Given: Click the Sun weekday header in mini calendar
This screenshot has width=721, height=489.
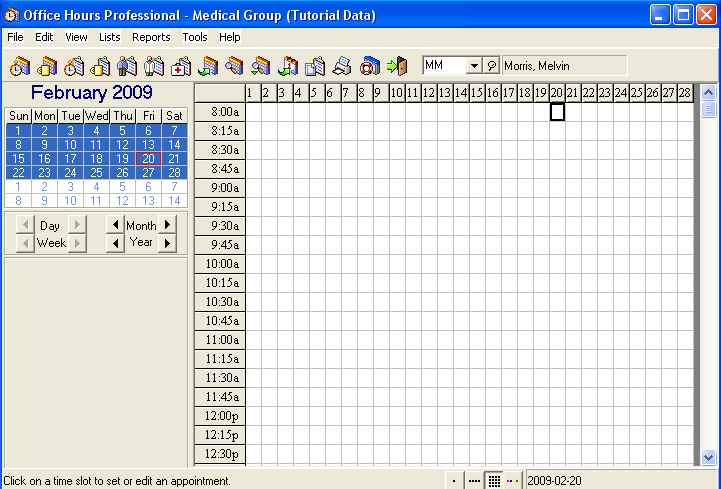Looking at the screenshot, I should (19, 116).
